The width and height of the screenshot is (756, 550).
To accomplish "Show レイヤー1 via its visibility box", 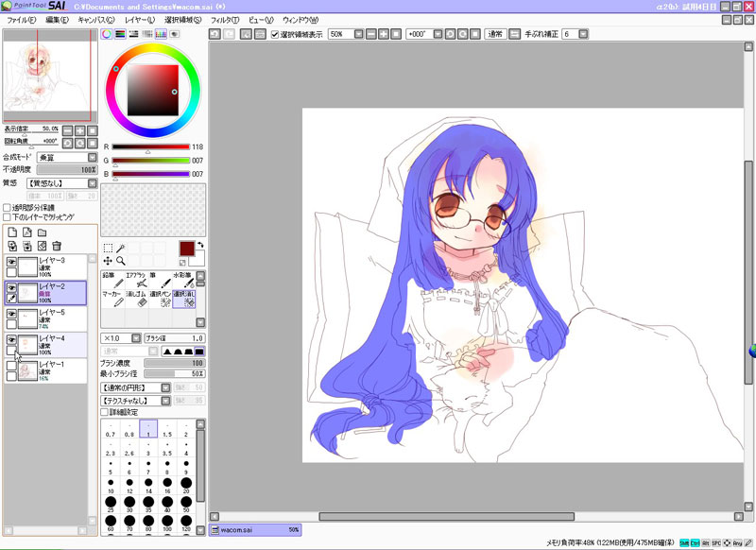I will [11, 366].
